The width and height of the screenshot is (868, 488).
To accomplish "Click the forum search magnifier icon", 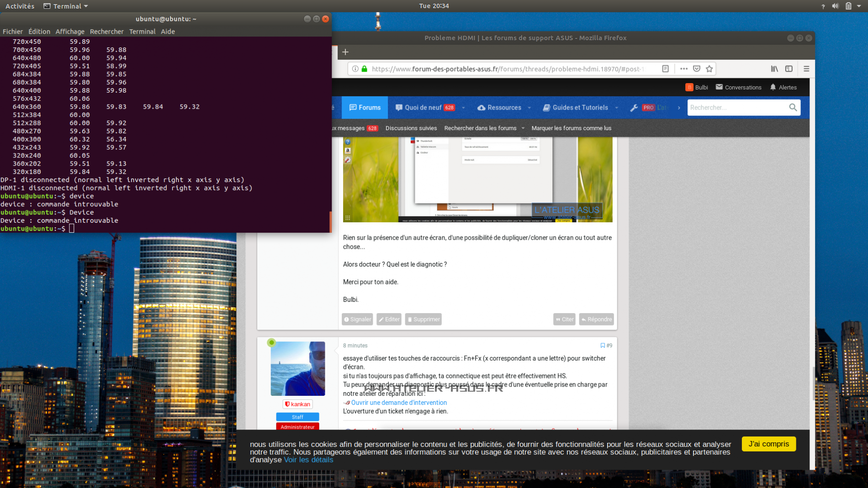I will point(793,107).
